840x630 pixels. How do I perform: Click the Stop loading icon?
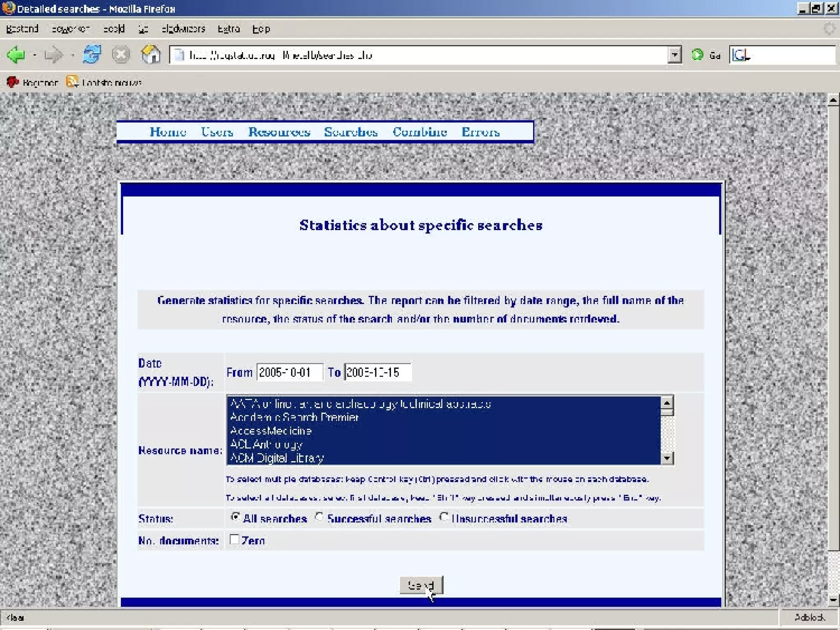click(x=121, y=55)
